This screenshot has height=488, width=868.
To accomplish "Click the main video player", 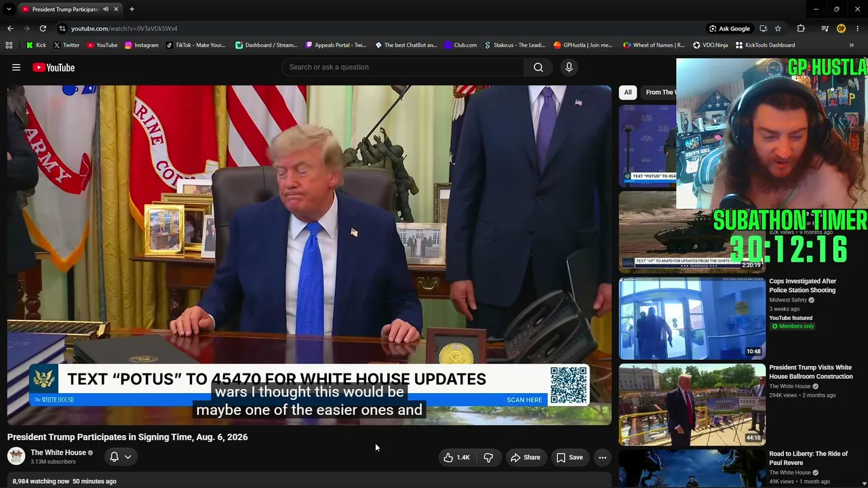I will (309, 255).
